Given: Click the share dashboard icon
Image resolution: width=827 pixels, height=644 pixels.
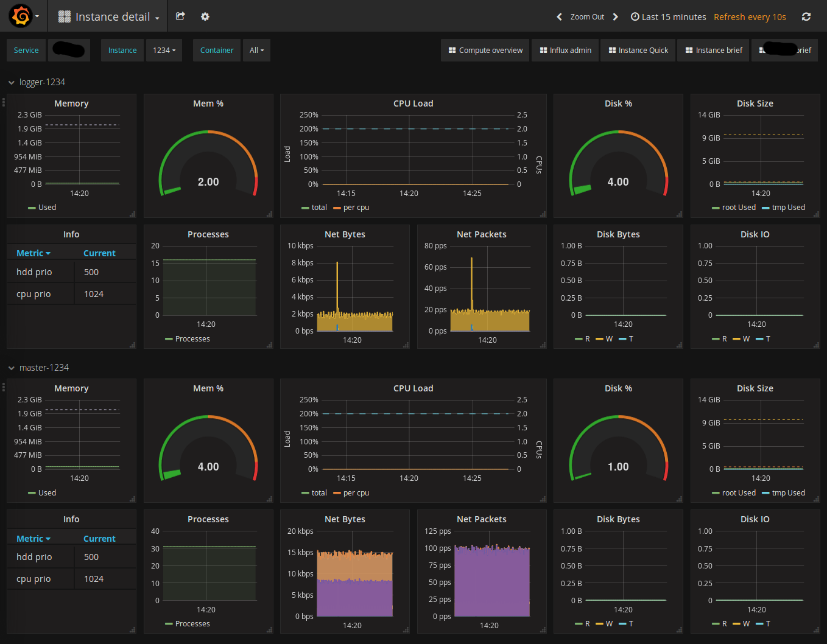Looking at the screenshot, I should [180, 16].
